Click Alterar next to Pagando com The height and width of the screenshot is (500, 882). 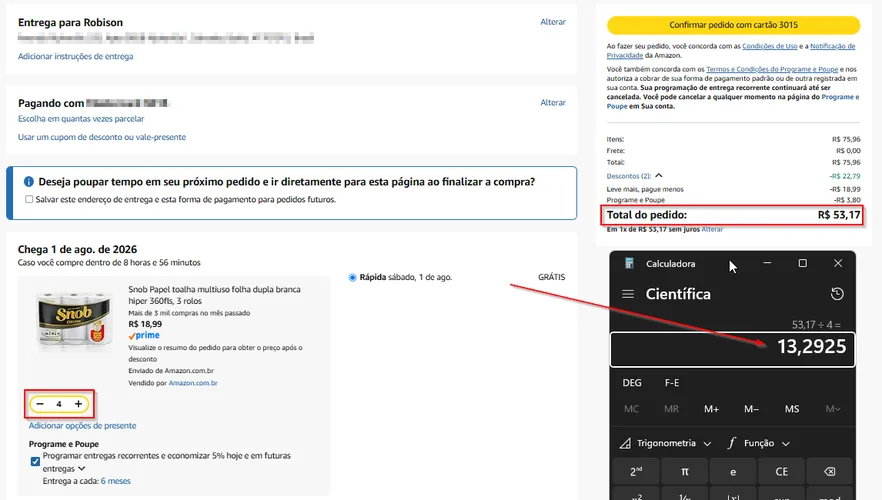tap(553, 102)
